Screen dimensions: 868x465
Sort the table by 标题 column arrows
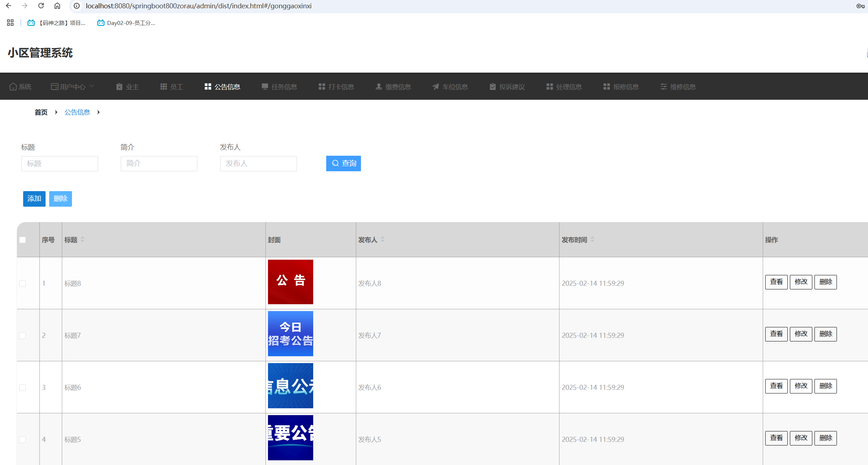click(82, 240)
